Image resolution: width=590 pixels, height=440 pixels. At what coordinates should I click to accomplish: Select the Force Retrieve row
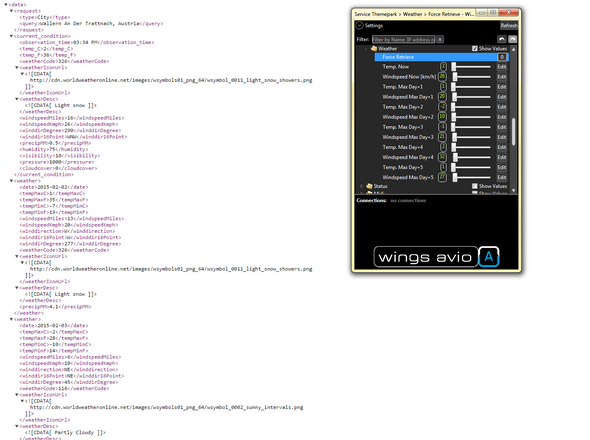click(442, 57)
